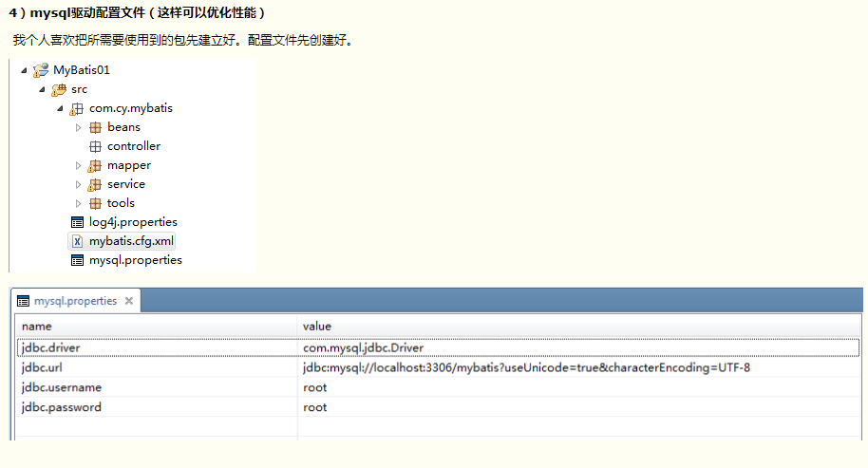This screenshot has width=868, height=468.
Task: Click the heading about mysql驱动配置文件
Action: (x=137, y=12)
